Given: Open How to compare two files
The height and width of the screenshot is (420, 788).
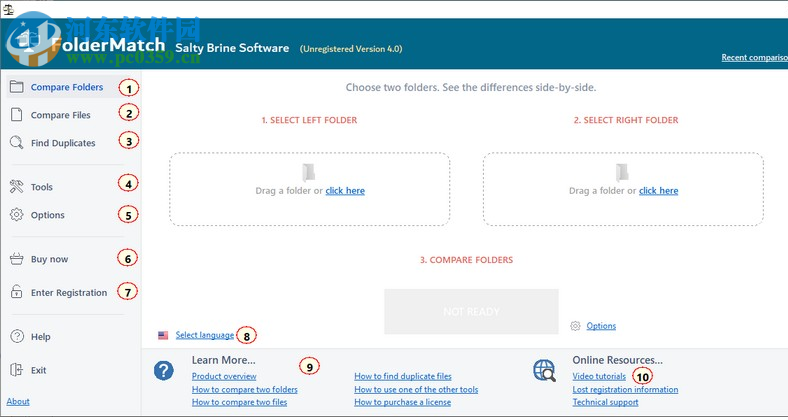Looking at the screenshot, I should pos(240,402).
